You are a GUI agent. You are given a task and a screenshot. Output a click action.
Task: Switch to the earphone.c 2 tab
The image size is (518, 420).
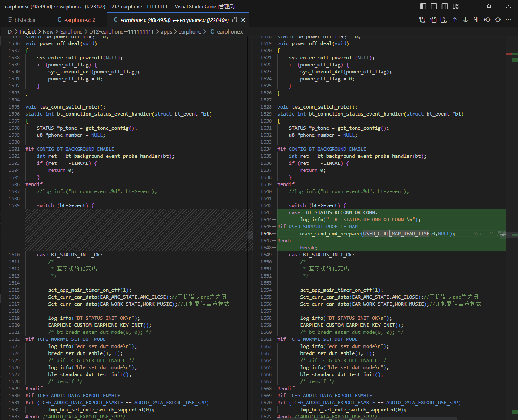coord(79,20)
